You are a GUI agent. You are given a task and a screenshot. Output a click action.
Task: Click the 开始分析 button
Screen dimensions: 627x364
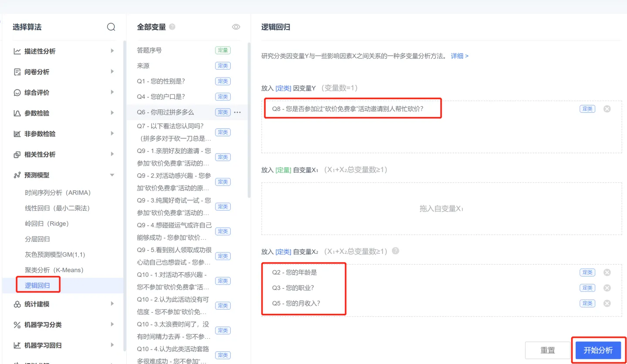(598, 351)
